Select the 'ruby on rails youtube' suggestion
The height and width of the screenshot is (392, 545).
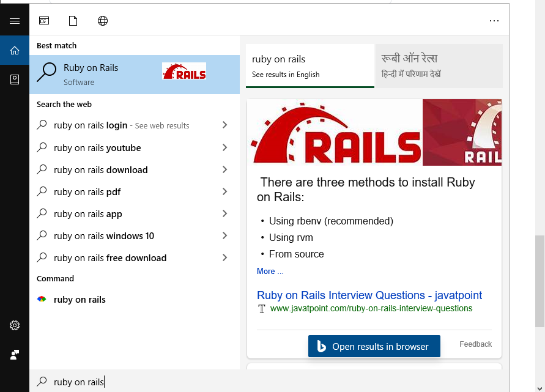coord(135,148)
